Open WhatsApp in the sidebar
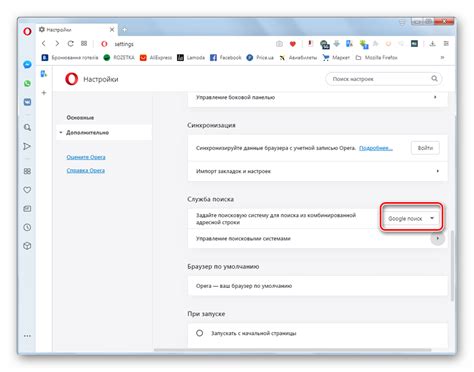This screenshot has height=372, width=474. (x=27, y=83)
